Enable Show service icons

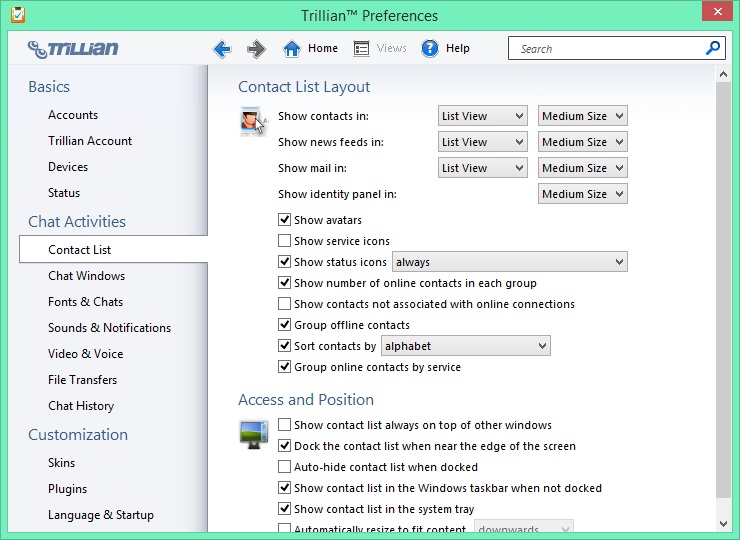point(284,241)
